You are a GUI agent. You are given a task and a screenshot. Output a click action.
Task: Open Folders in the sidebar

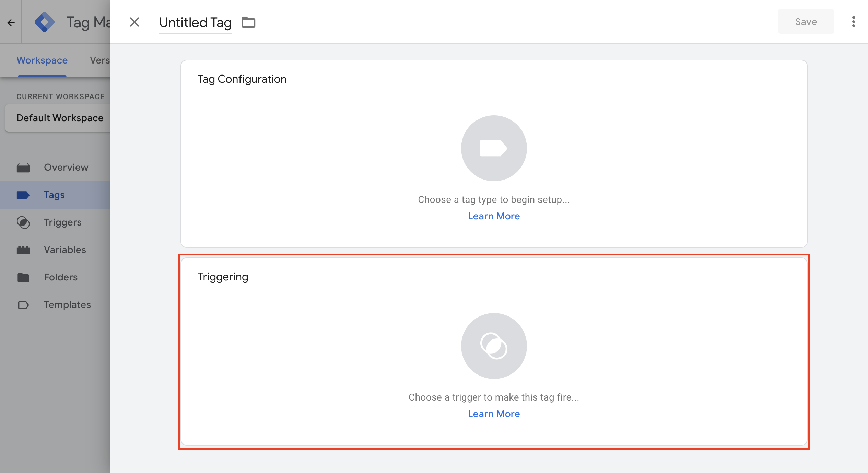55,277
